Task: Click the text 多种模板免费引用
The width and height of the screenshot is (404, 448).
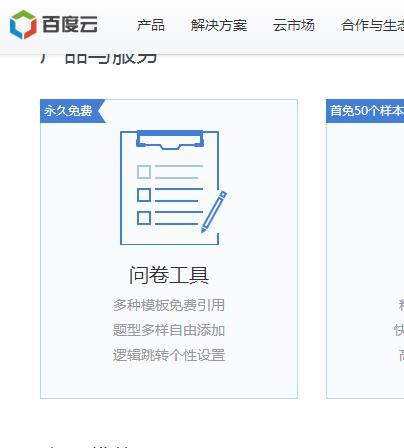Action: tap(169, 305)
